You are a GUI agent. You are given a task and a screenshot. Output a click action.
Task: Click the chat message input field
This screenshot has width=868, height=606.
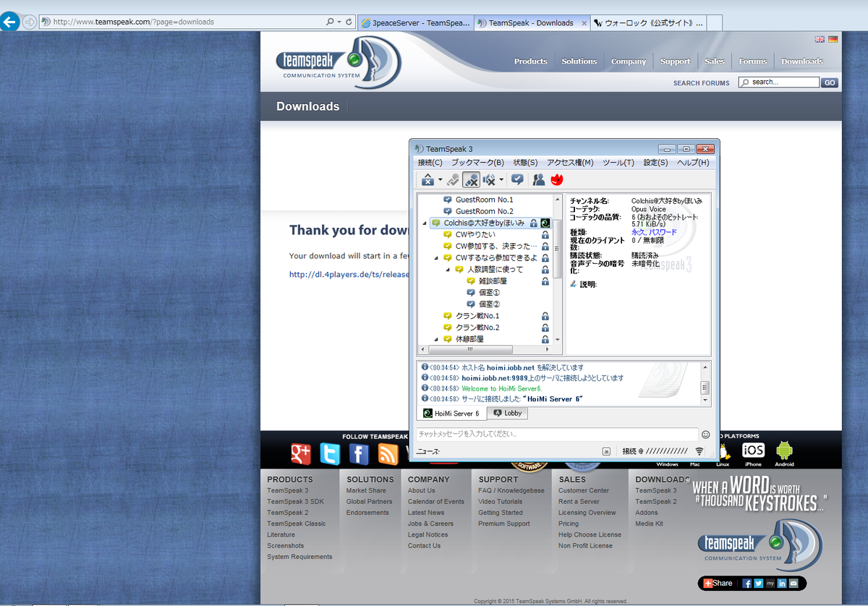(x=557, y=435)
